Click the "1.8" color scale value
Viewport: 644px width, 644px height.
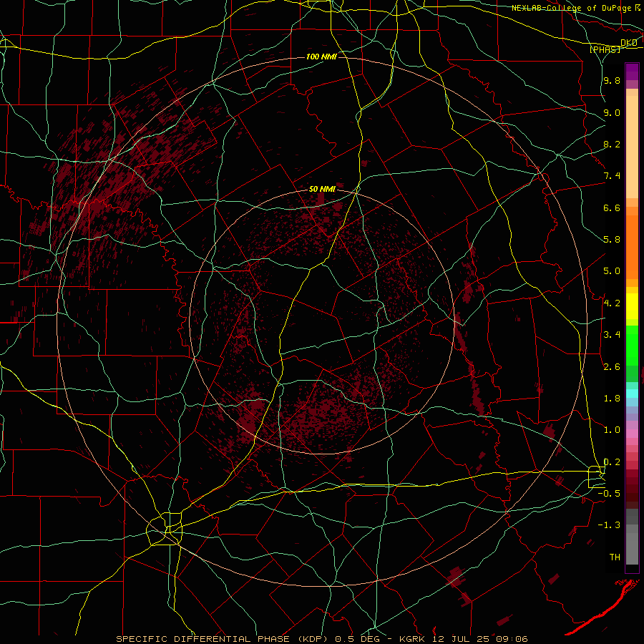pos(612,399)
